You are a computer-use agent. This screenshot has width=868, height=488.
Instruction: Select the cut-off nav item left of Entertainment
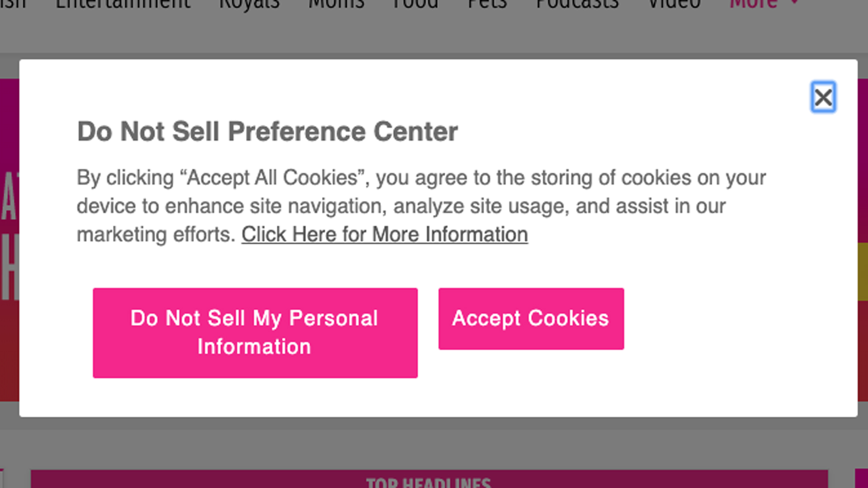click(13, 4)
